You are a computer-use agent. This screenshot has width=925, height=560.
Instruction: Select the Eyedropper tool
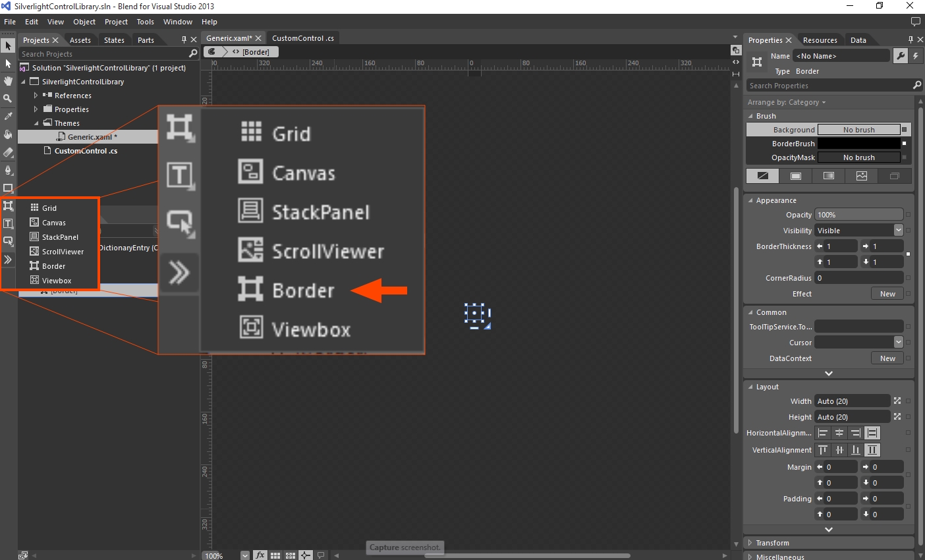click(x=8, y=116)
